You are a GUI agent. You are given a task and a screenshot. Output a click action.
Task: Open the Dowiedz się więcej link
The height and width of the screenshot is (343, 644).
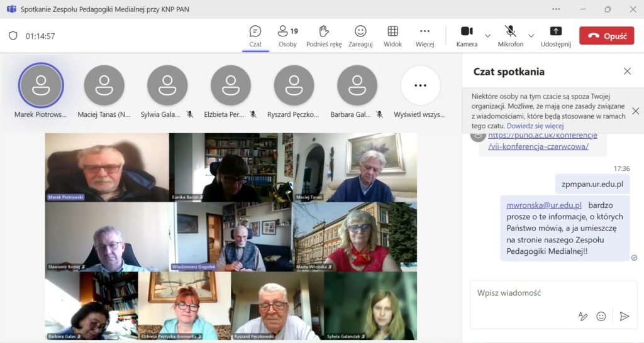click(535, 126)
